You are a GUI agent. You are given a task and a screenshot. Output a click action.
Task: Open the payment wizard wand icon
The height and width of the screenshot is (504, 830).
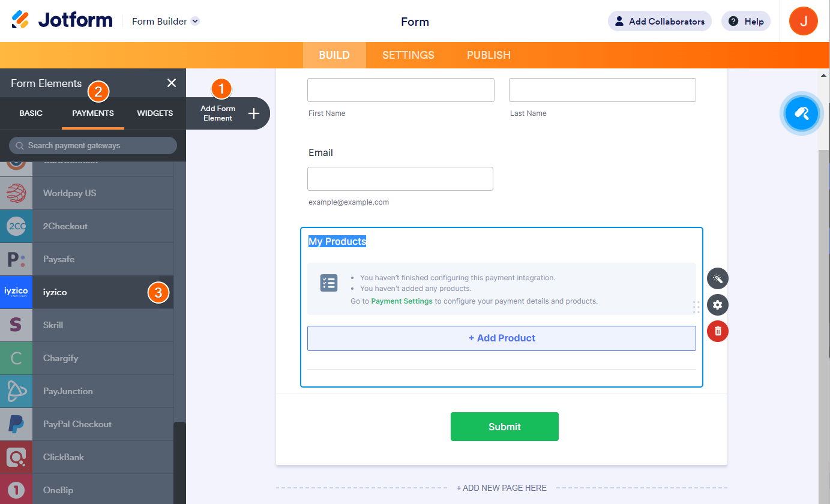pos(718,278)
